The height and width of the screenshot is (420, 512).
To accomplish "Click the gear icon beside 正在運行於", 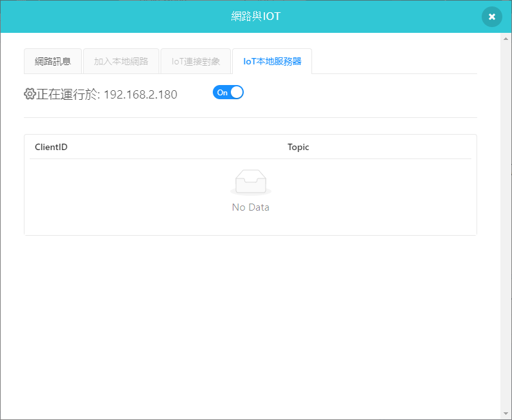I will [30, 94].
